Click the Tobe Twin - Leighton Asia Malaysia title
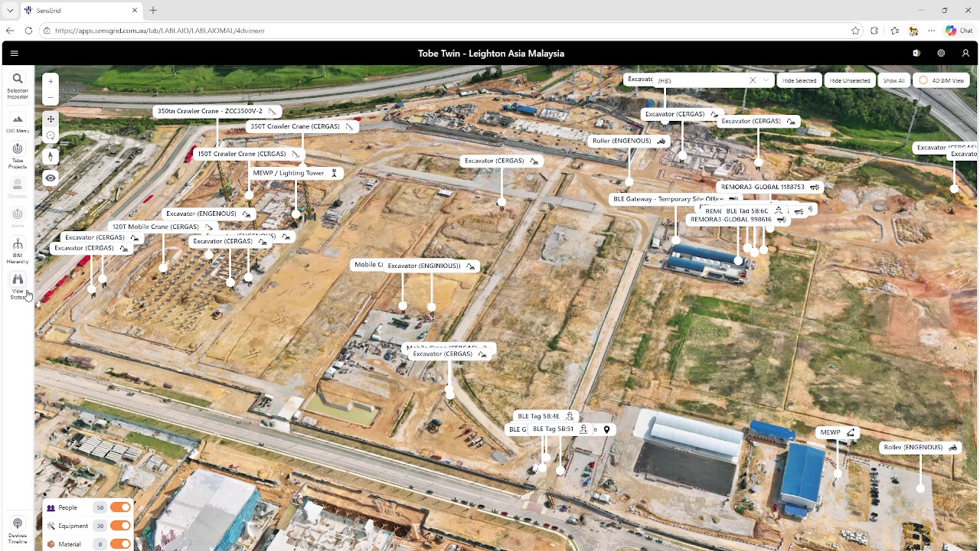 [491, 54]
